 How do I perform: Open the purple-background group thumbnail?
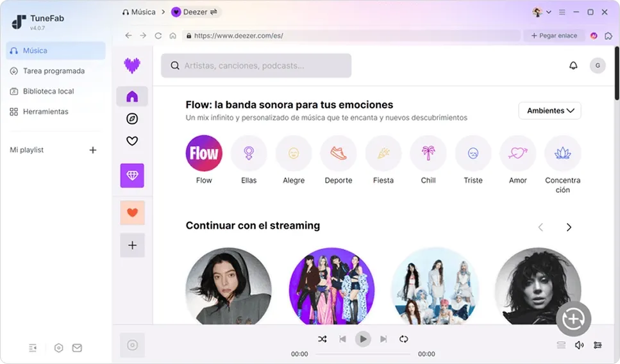tap(331, 286)
